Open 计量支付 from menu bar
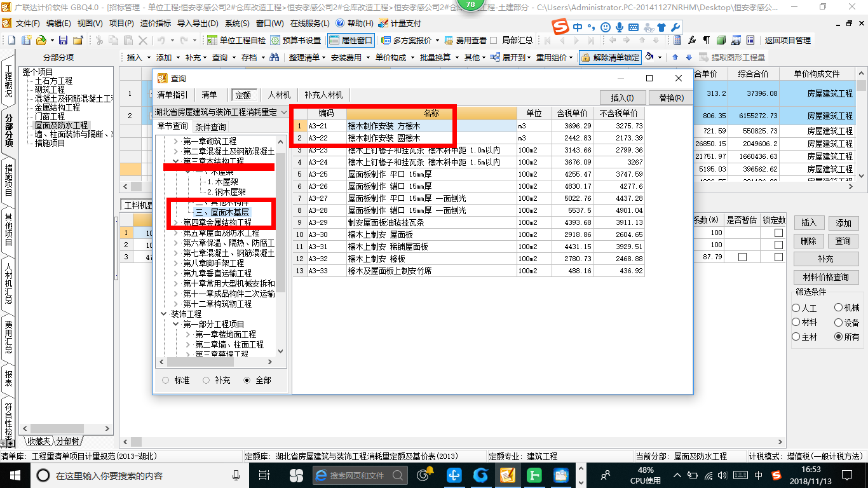Image resolution: width=868 pixels, height=488 pixels. tap(400, 23)
